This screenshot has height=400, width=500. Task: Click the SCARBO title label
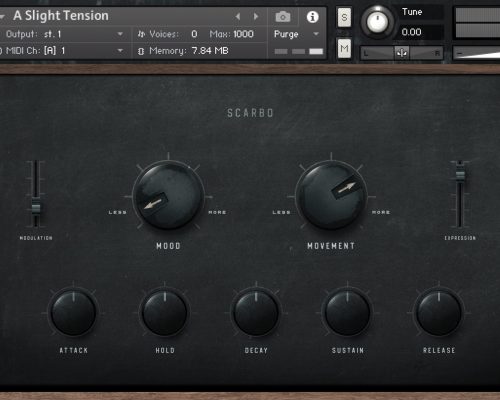click(x=250, y=113)
